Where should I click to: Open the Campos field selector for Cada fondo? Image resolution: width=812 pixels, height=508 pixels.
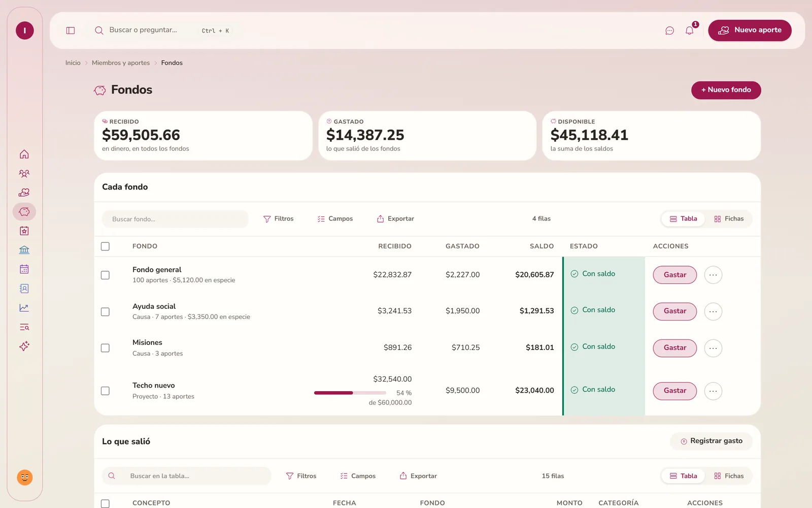[x=335, y=219]
